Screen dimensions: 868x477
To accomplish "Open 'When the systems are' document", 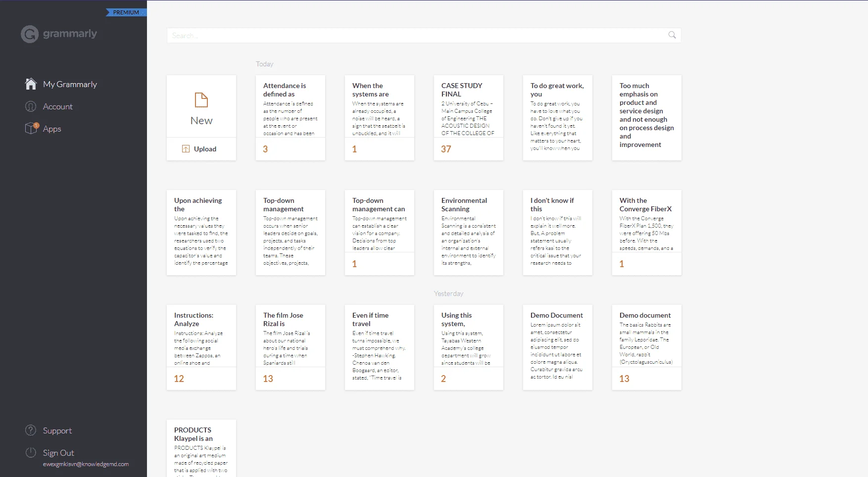I will point(380,118).
